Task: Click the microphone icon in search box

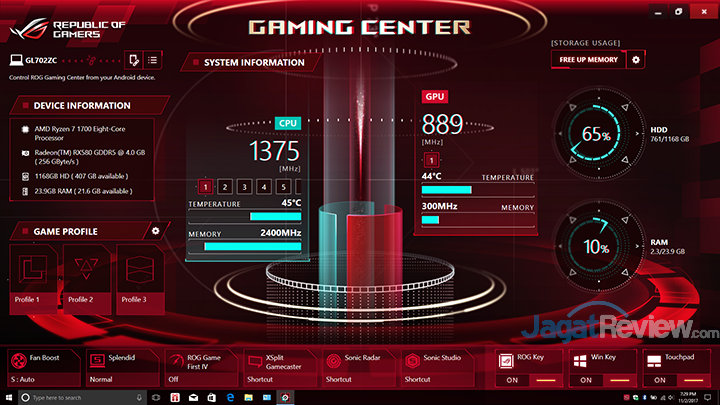Action: point(139,398)
